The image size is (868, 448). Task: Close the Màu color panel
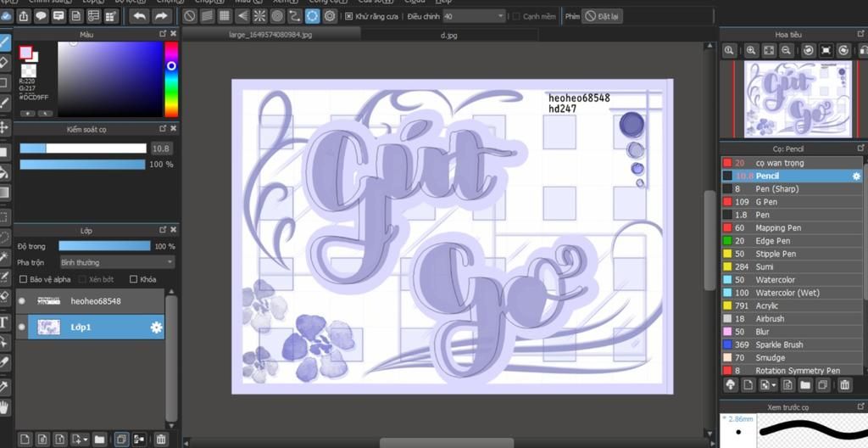(173, 34)
